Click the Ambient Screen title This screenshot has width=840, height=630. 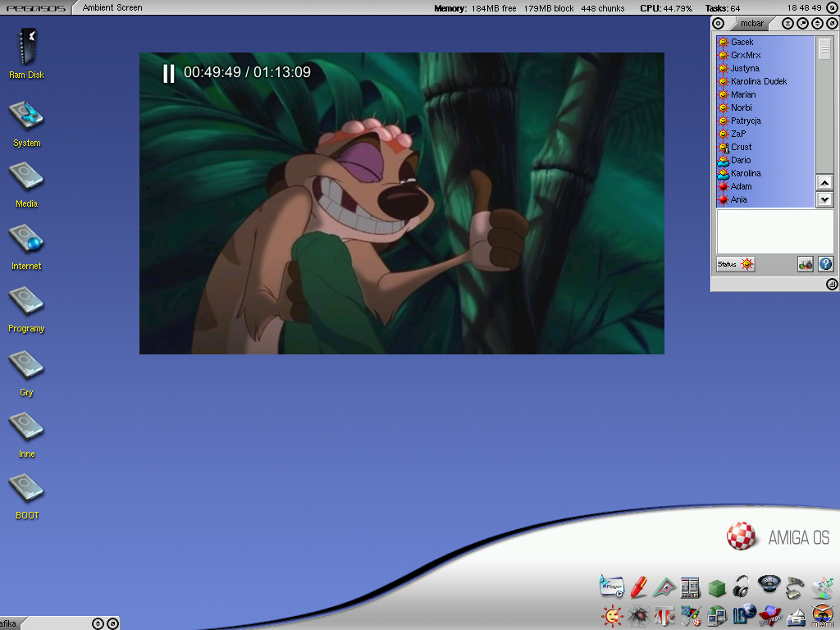tap(112, 7)
